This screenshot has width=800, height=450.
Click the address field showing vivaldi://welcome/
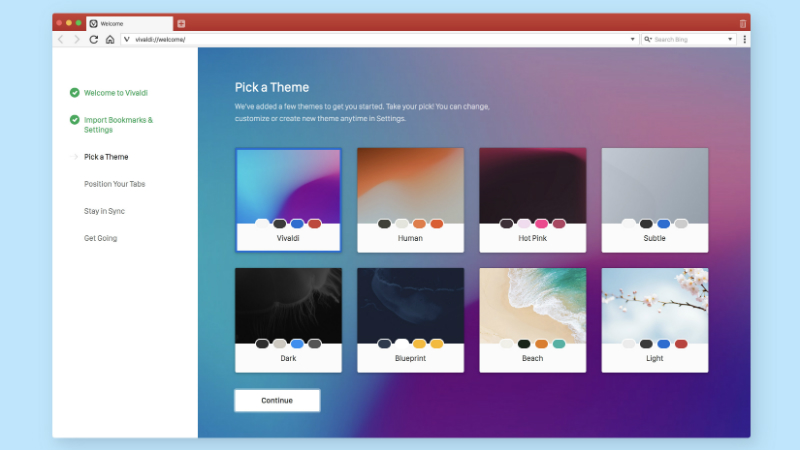pos(380,39)
